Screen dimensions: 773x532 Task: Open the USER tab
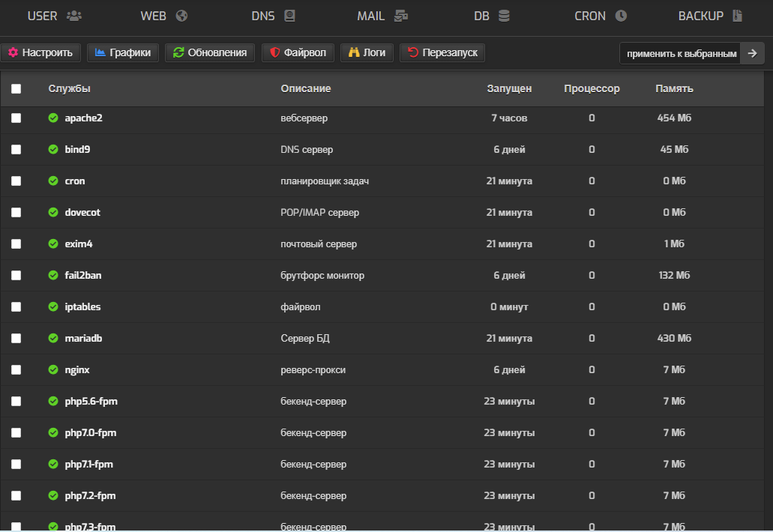point(54,16)
